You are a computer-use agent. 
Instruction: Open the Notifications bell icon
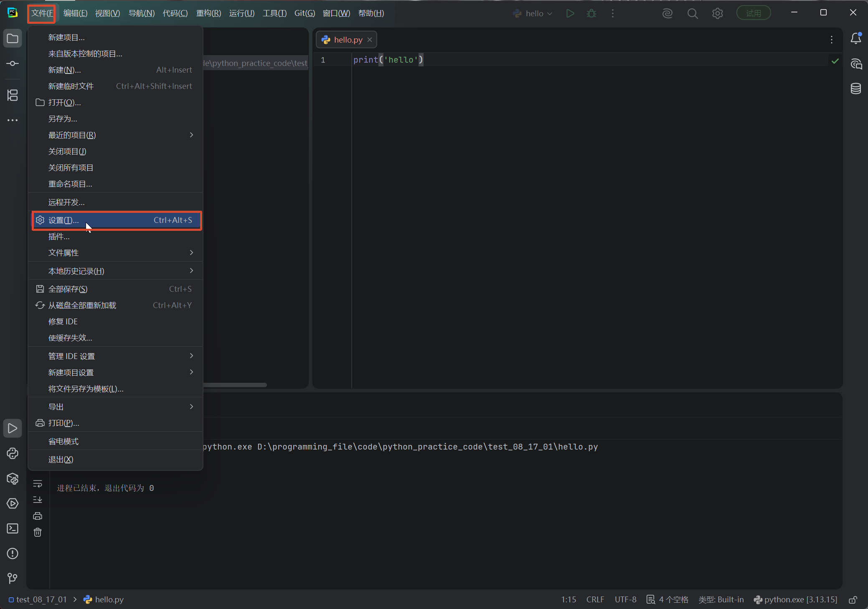855,38
